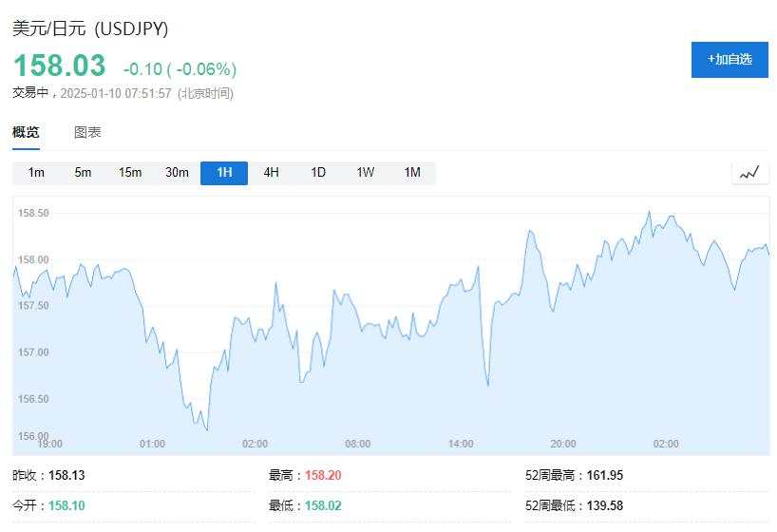This screenshot has height=532, width=777.
Task: Select the 1m time interval
Action: (36, 173)
